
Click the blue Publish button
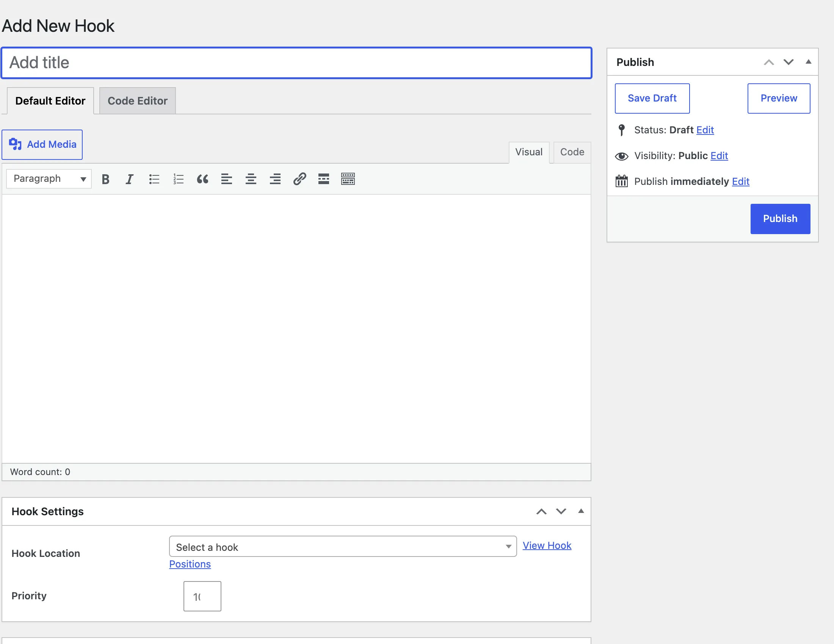[780, 219]
